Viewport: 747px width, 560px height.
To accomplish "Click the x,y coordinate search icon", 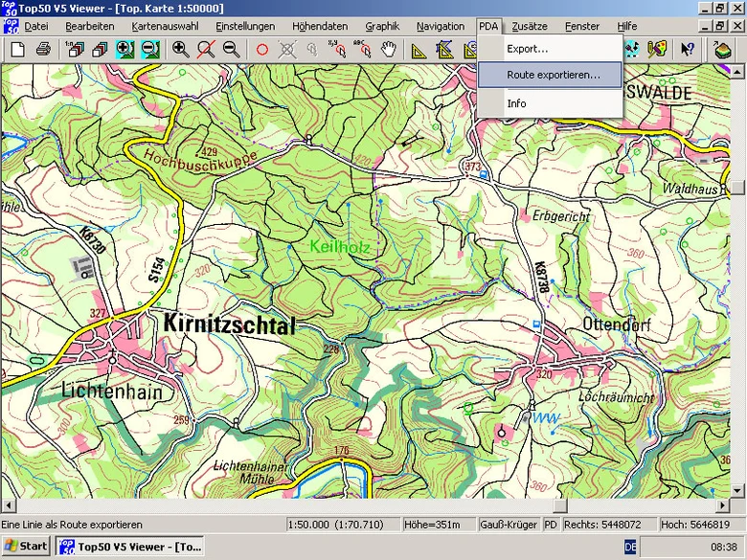I will (337, 49).
